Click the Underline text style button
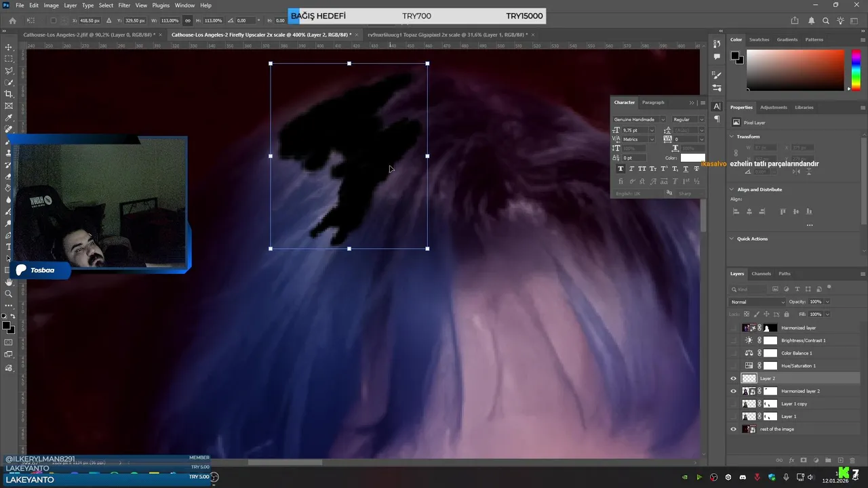The width and height of the screenshot is (868, 488). 686,168
